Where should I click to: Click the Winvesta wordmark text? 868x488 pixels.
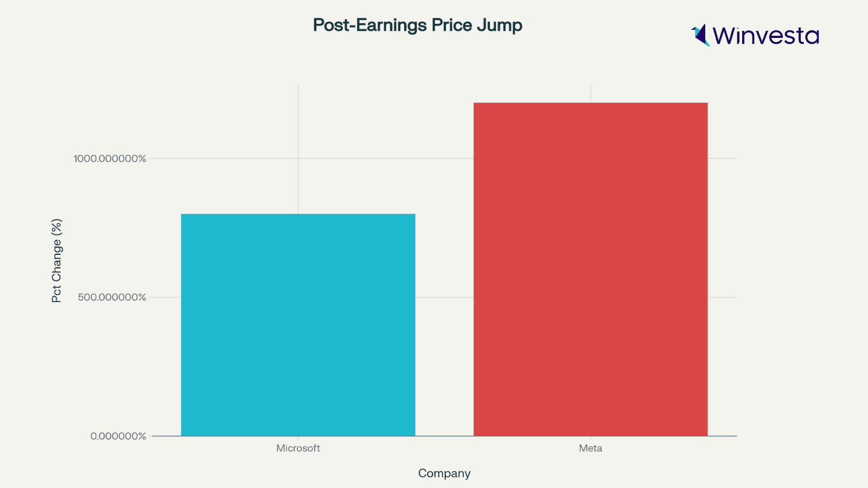tap(765, 36)
